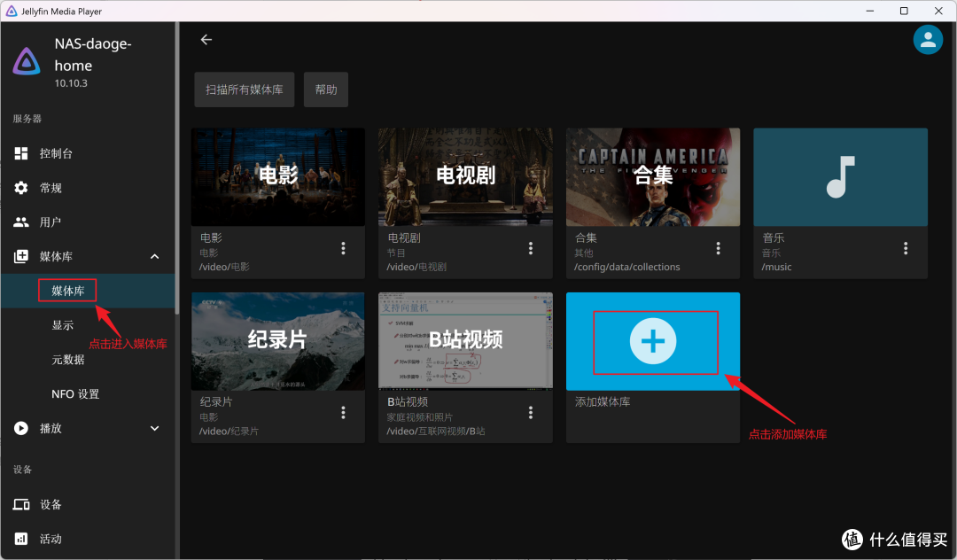Click the 用户 people icon
Viewport: 957px width, 560px height.
pyautogui.click(x=21, y=222)
